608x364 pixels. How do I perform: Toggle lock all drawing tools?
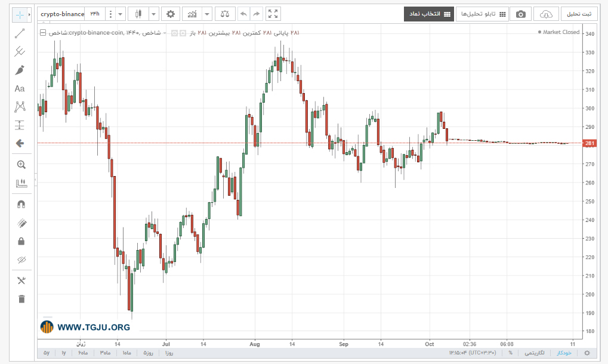(x=21, y=242)
